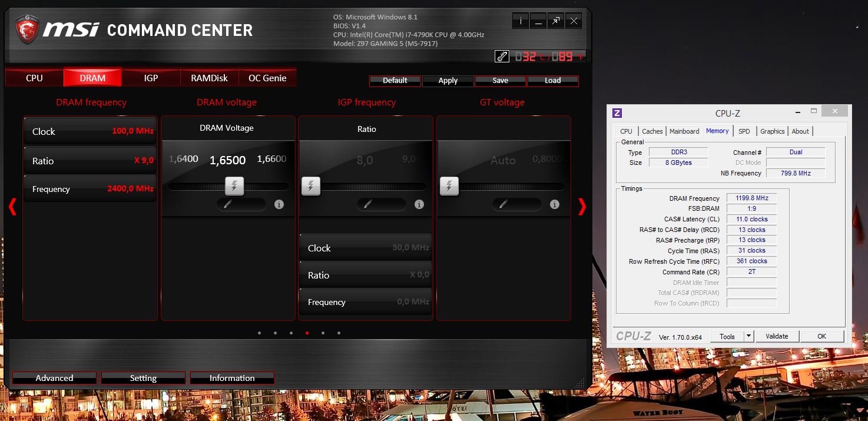Open info icon in GT voltage panel
The image size is (868, 421).
[x=555, y=204]
